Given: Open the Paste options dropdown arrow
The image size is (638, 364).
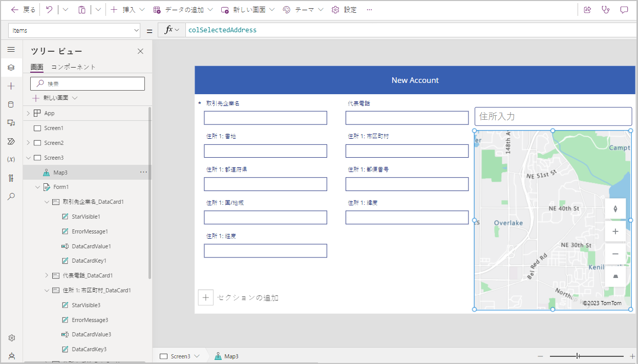Looking at the screenshot, I should [98, 10].
